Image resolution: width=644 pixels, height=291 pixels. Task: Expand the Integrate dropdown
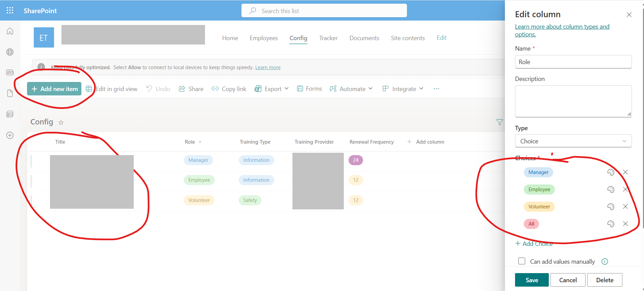coord(403,89)
